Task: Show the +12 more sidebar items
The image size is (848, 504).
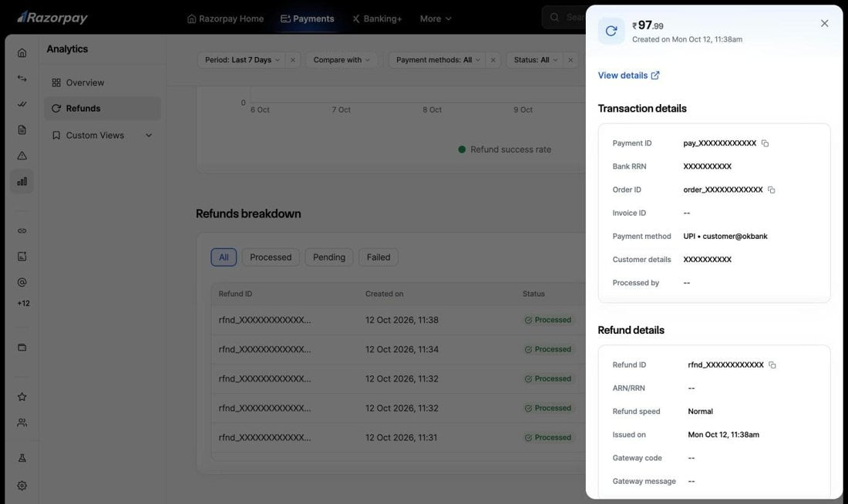Action: tap(23, 304)
